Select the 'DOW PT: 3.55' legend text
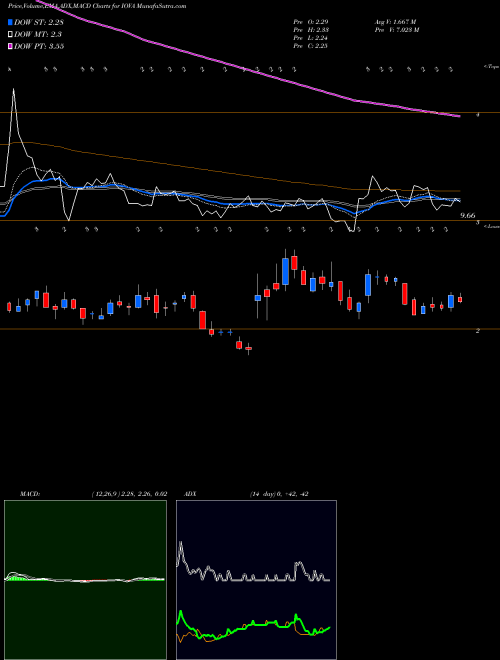 (x=39, y=46)
